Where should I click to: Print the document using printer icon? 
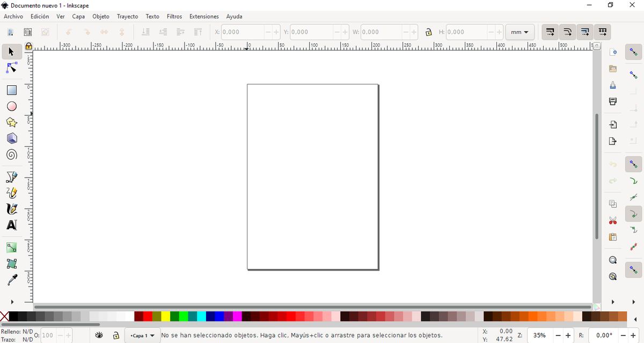613,101
